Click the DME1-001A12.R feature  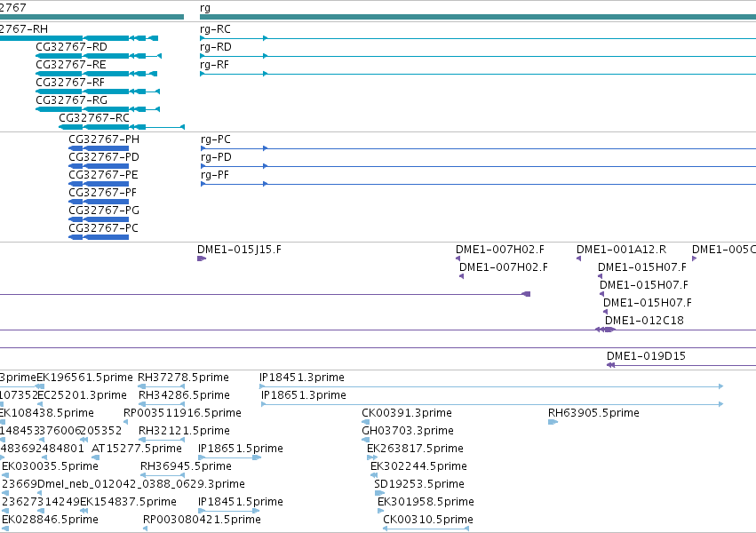pos(578,259)
